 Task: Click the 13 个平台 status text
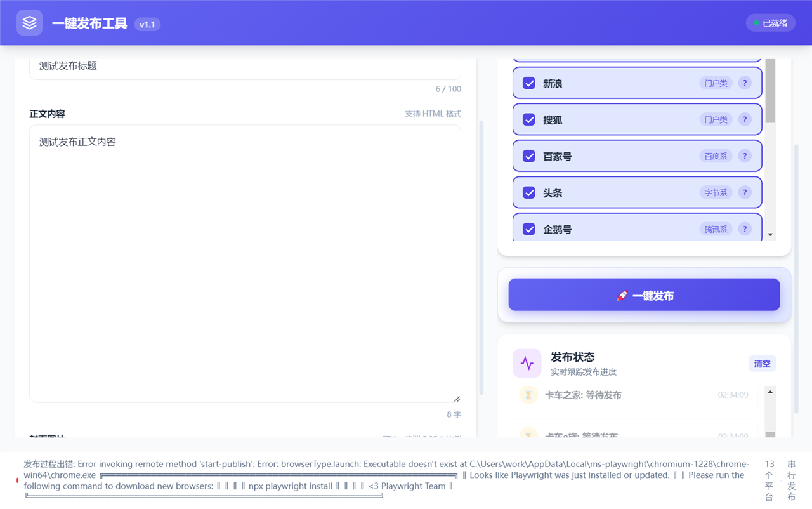(x=769, y=480)
